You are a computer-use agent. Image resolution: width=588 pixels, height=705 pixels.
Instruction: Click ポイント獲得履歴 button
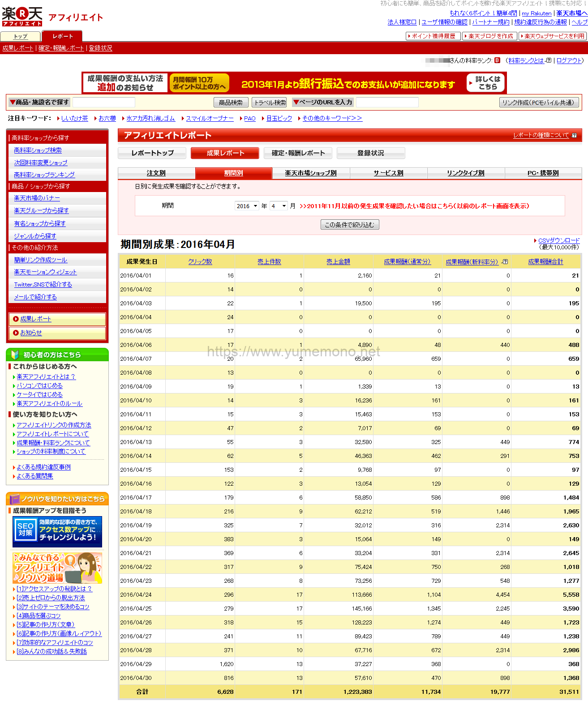(433, 36)
